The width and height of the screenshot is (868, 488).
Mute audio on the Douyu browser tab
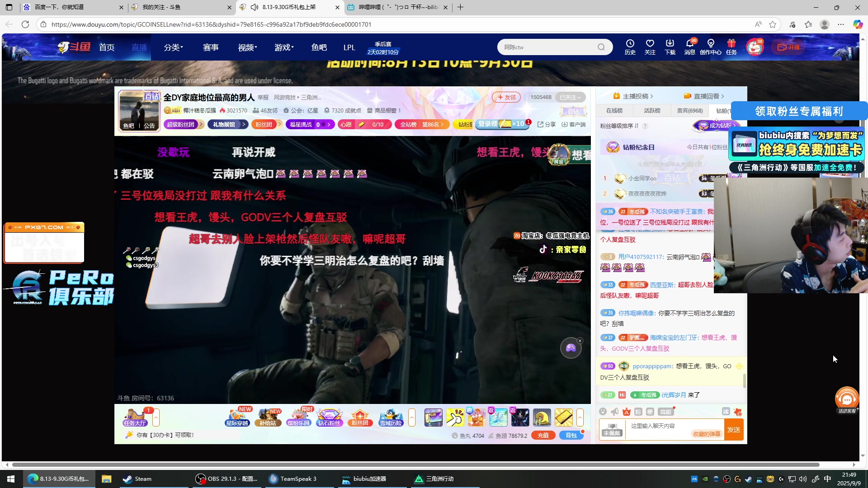[x=255, y=7]
